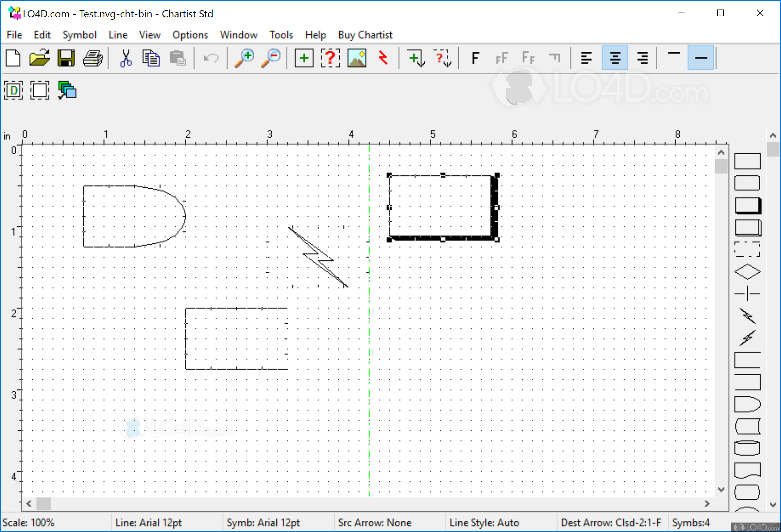The width and height of the screenshot is (781, 532).
Task: Toggle left text alignment button
Action: click(x=586, y=58)
